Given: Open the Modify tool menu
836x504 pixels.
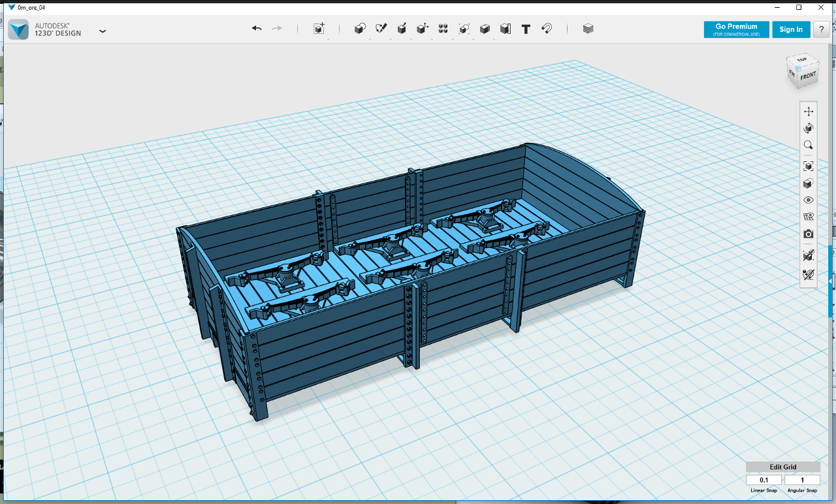Looking at the screenshot, I should click(423, 29).
